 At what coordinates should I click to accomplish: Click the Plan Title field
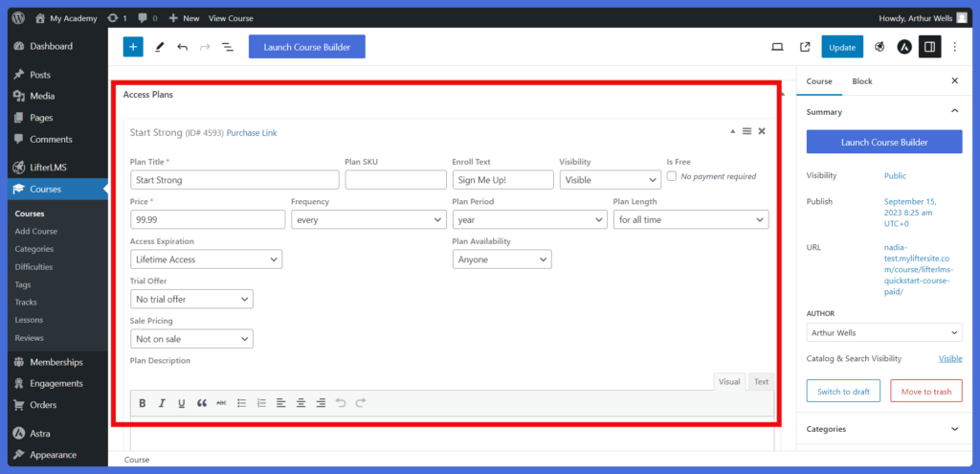(x=234, y=180)
